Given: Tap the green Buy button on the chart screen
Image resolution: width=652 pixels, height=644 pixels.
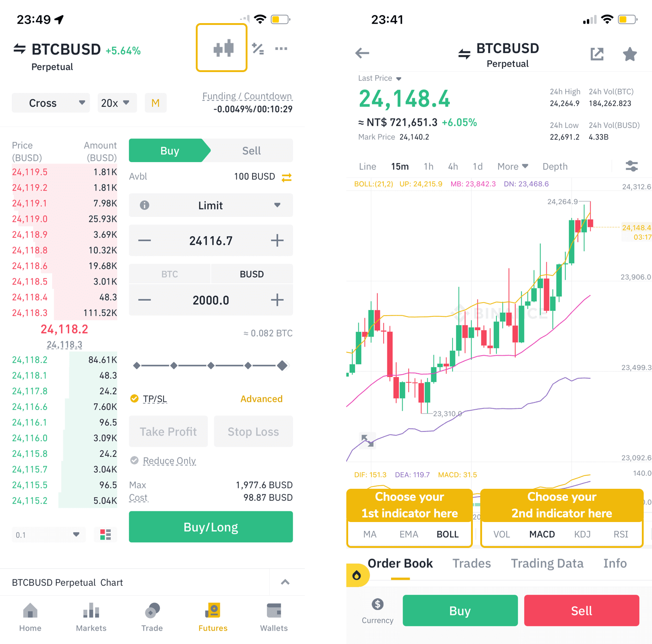Looking at the screenshot, I should [460, 611].
